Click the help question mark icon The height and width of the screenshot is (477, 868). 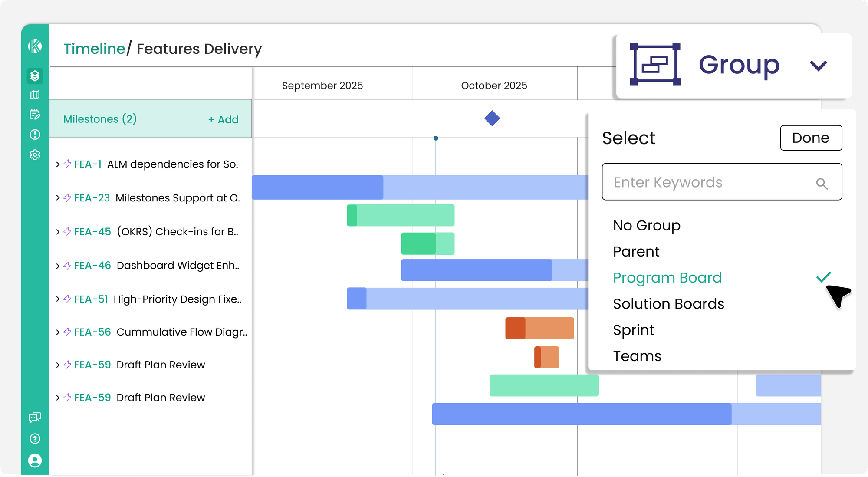[x=35, y=439]
